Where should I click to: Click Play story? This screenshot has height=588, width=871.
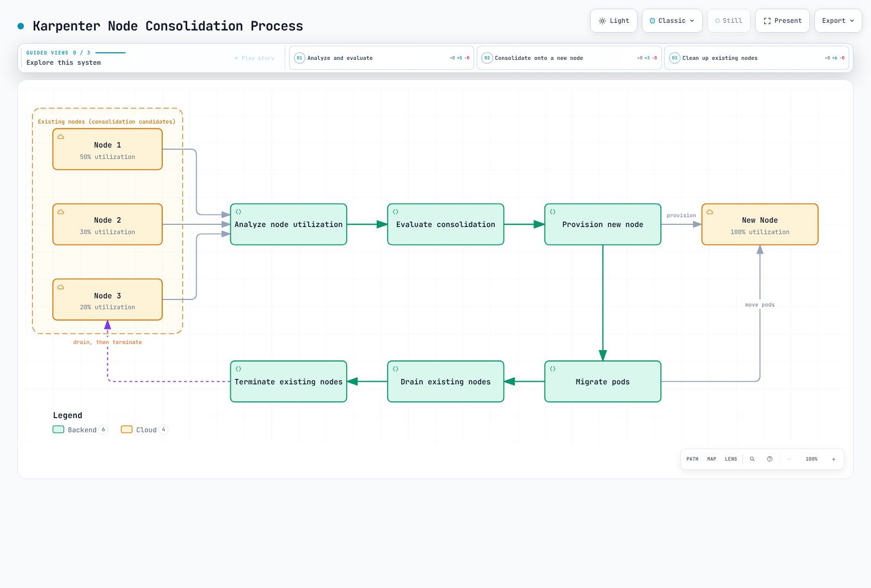click(255, 58)
